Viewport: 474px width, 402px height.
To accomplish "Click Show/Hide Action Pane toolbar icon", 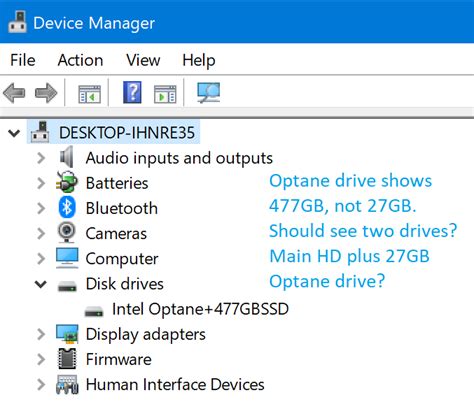I will [165, 94].
